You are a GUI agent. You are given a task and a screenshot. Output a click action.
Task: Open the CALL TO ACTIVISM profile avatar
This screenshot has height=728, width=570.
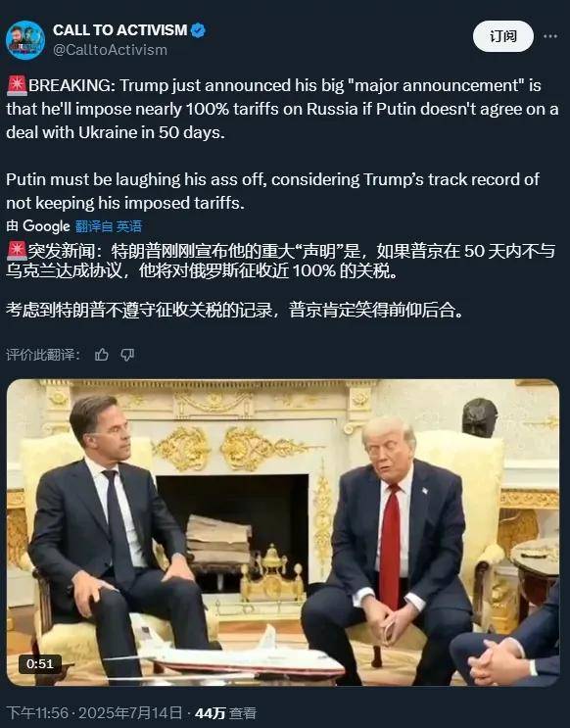[25, 40]
